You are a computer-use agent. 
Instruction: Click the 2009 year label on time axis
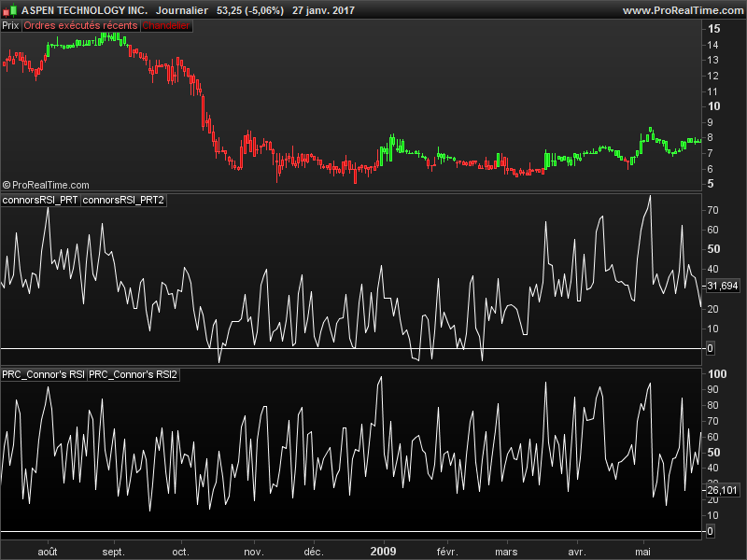pyautogui.click(x=383, y=552)
